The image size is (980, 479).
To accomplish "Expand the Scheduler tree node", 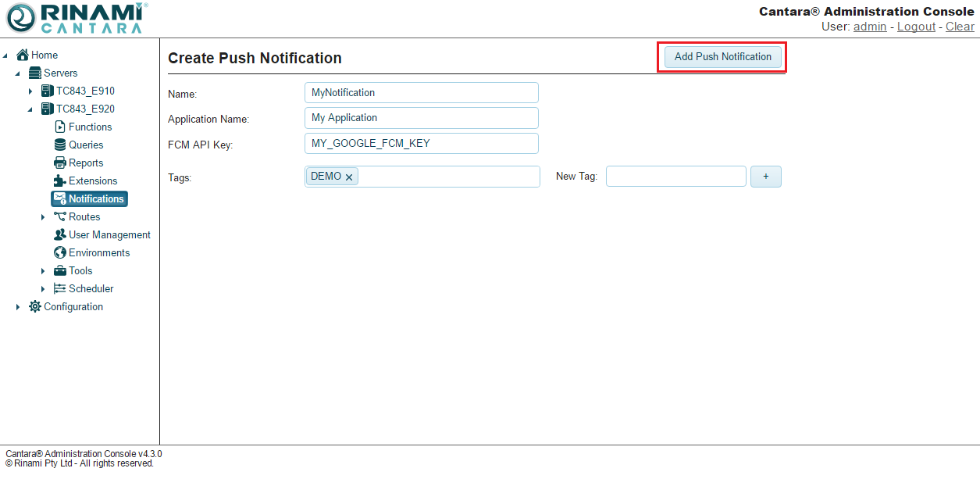I will click(x=43, y=289).
